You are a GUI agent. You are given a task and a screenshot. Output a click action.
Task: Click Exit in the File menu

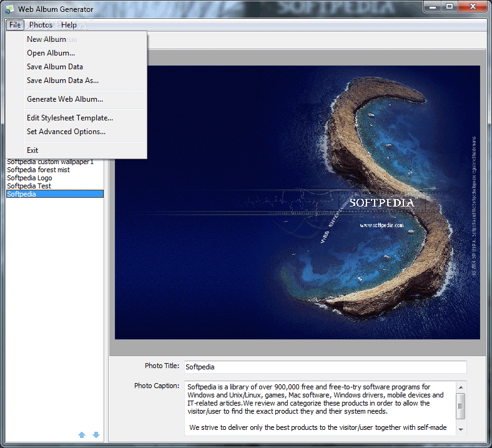point(86,150)
